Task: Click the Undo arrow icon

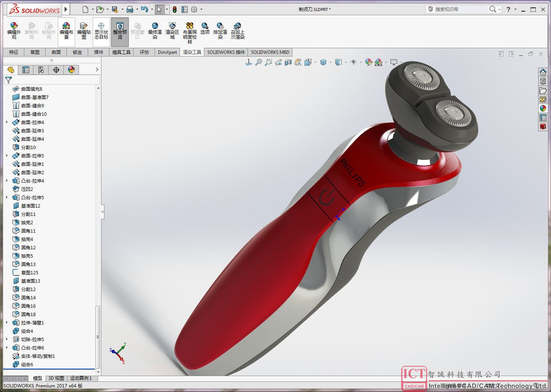Action: (144, 9)
